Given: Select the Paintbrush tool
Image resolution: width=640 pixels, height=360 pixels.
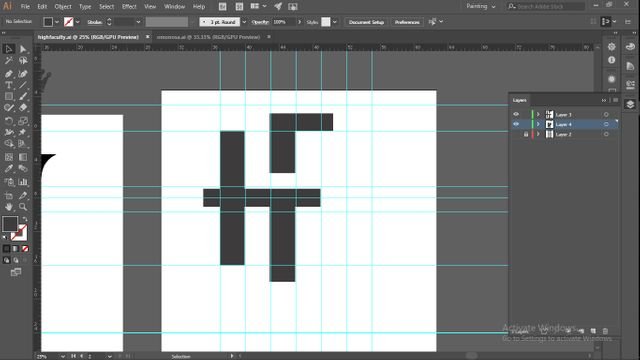Looking at the screenshot, I should (x=23, y=96).
